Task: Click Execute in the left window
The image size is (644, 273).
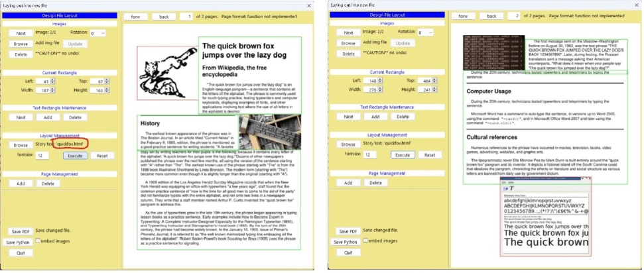Action: tap(75, 156)
